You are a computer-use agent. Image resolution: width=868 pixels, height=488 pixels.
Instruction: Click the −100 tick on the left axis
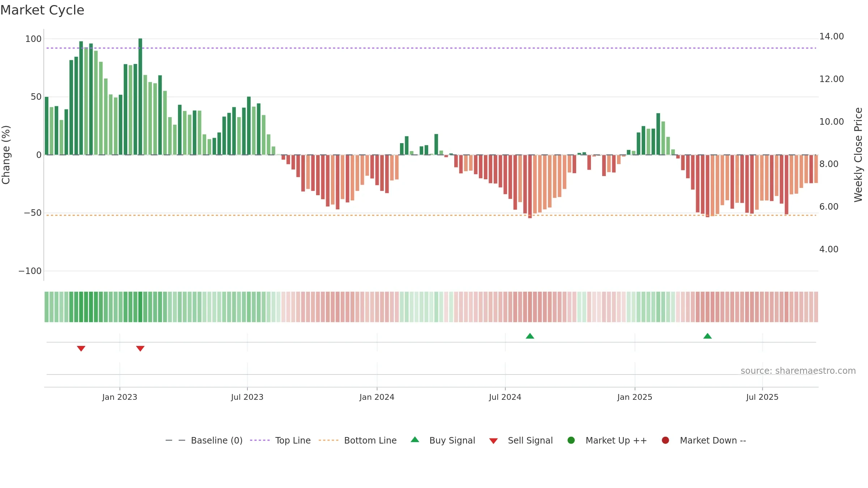pos(30,271)
